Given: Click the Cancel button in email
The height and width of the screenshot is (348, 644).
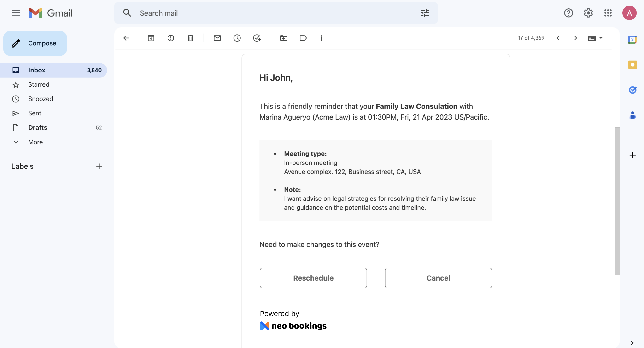Looking at the screenshot, I should pos(438,278).
